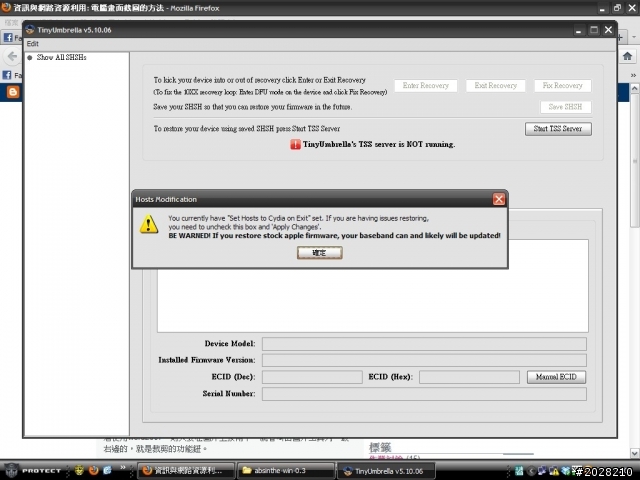Screen dimensions: 640x480
Task: Select Show All SHSHs tree item
Action: coord(61,58)
